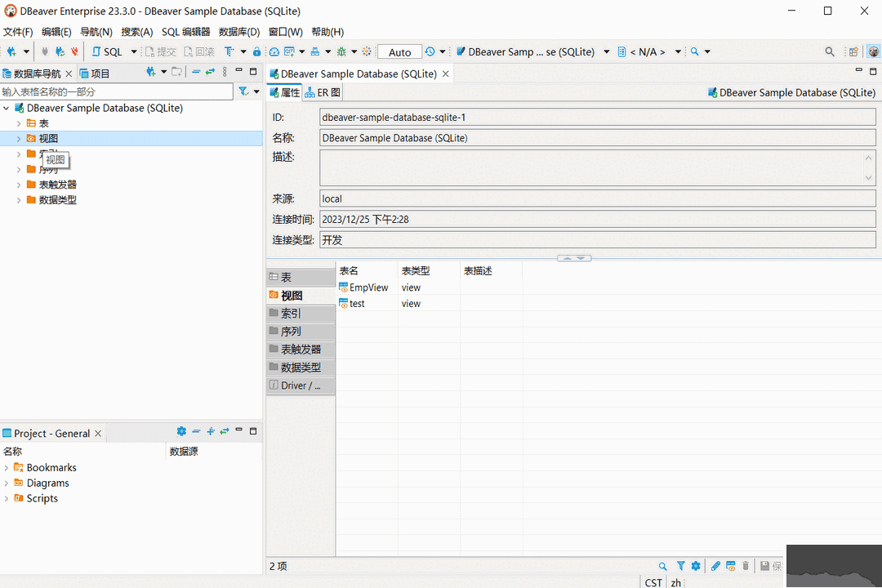882x588 pixels.
Task: Toggle the Auto commit mode box
Action: (399, 51)
